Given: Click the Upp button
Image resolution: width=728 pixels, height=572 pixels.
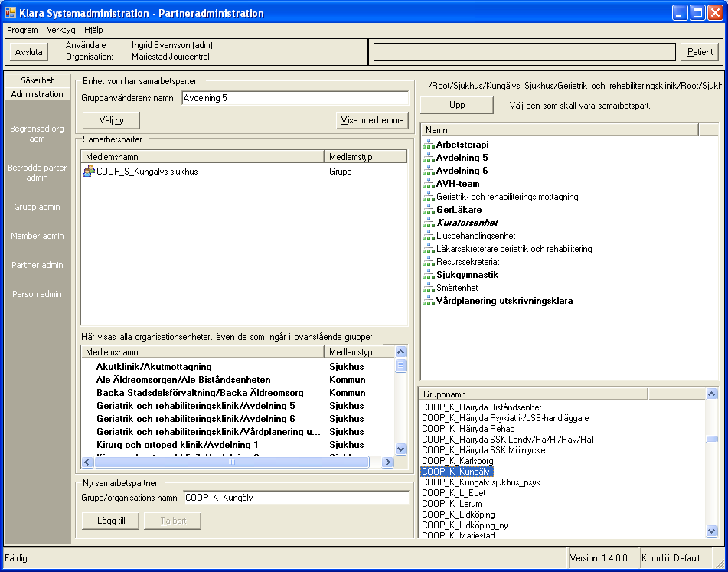Looking at the screenshot, I should (457, 105).
